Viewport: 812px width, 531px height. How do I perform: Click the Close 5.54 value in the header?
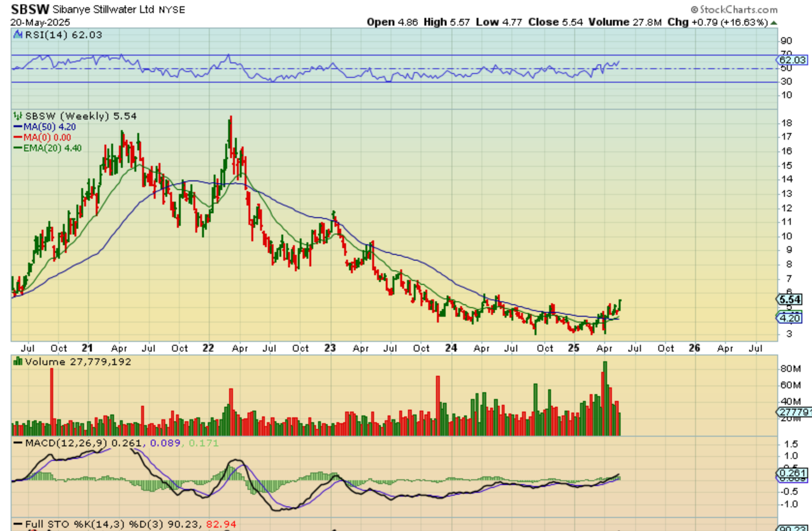[555, 22]
